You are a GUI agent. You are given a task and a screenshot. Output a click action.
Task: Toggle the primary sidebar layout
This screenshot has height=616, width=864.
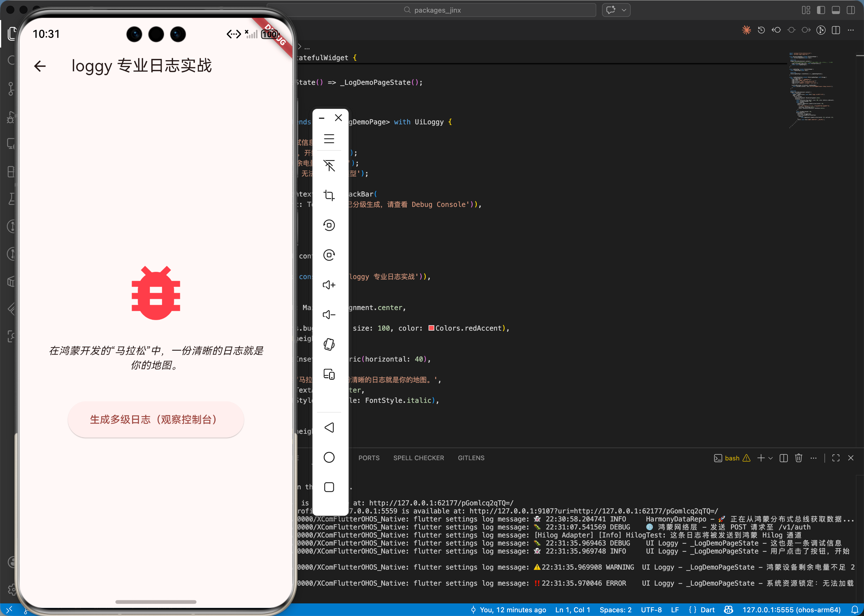[x=821, y=10]
